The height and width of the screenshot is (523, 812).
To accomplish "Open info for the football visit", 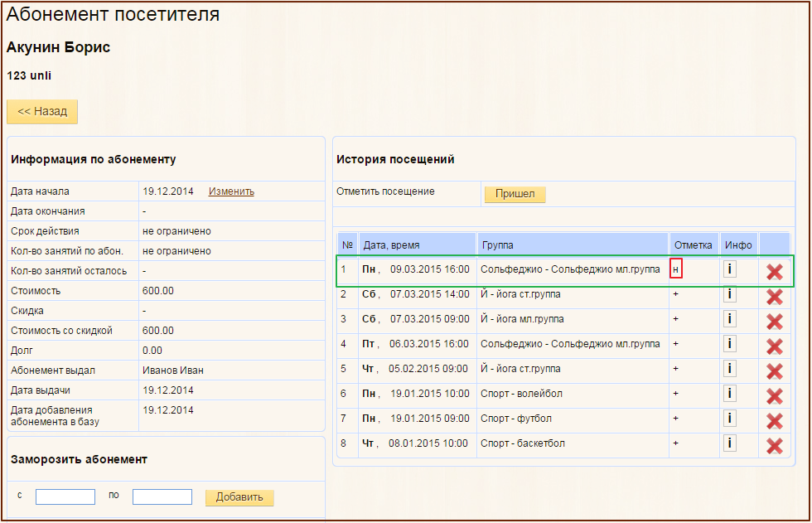I will pyautogui.click(x=729, y=419).
